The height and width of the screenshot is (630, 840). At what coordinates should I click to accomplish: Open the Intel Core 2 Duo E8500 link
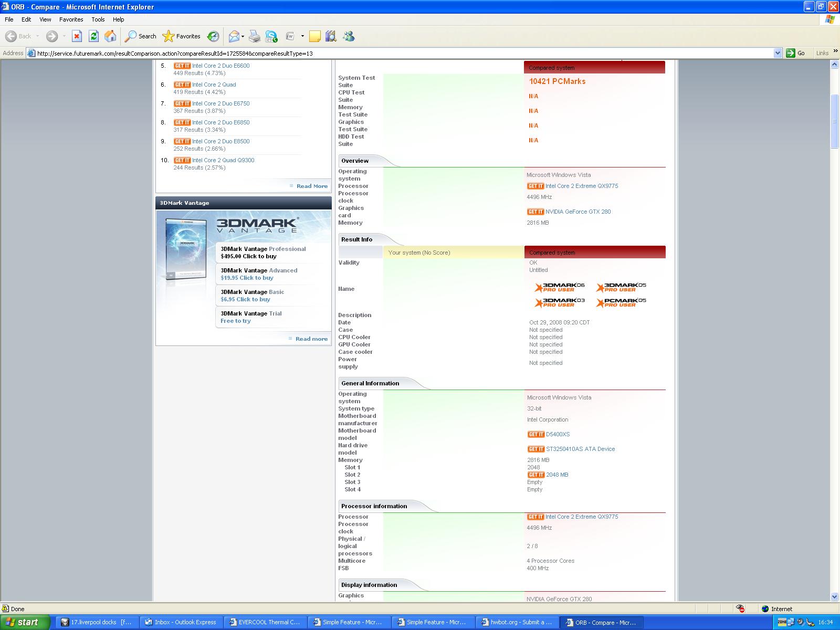(220, 141)
